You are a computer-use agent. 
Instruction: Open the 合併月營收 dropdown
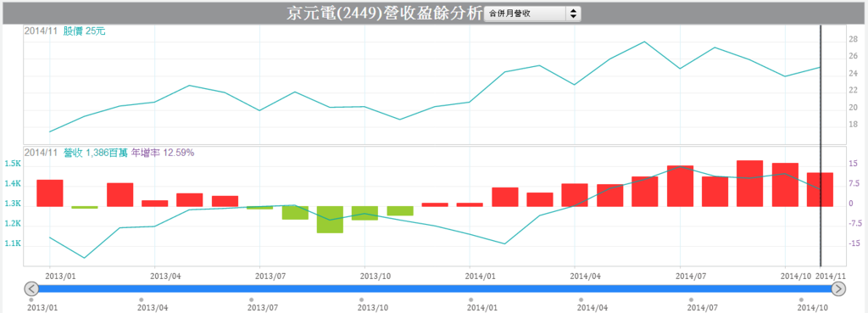coord(532,14)
